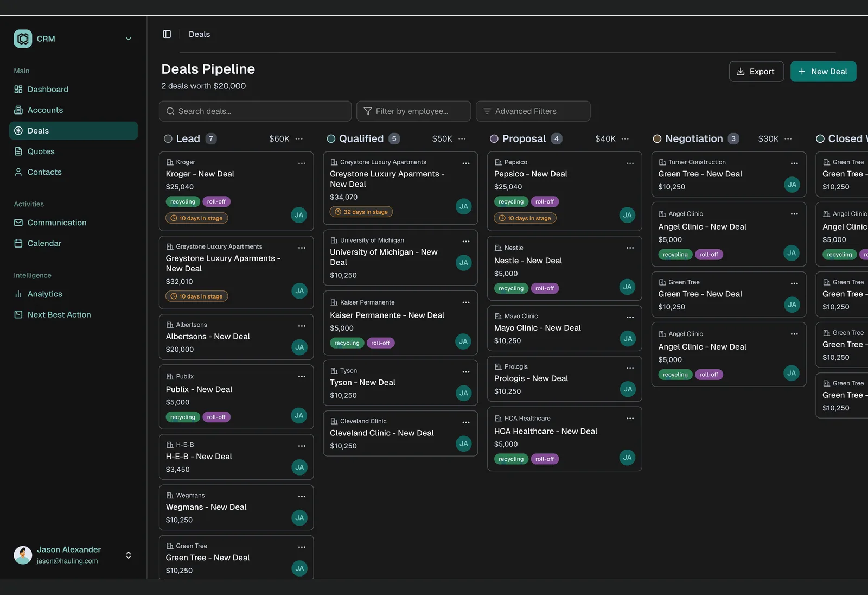Open user account switcher chevrons
This screenshot has height=595, width=868.
129,555
